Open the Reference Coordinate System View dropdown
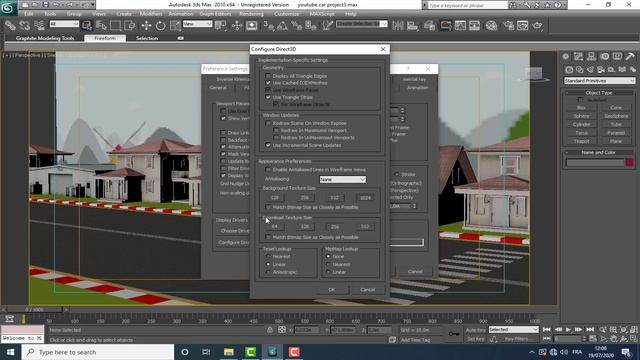The height and width of the screenshot is (360, 640). coord(198,24)
